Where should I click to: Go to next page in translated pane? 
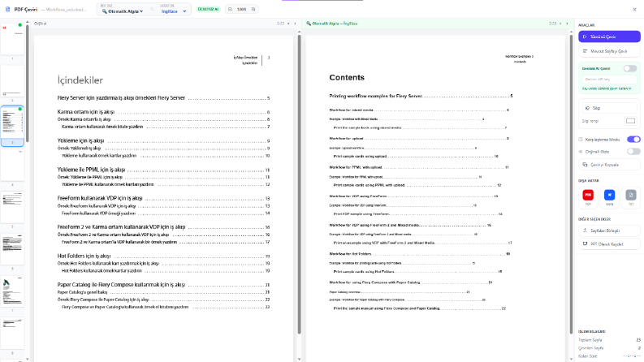coord(567,24)
